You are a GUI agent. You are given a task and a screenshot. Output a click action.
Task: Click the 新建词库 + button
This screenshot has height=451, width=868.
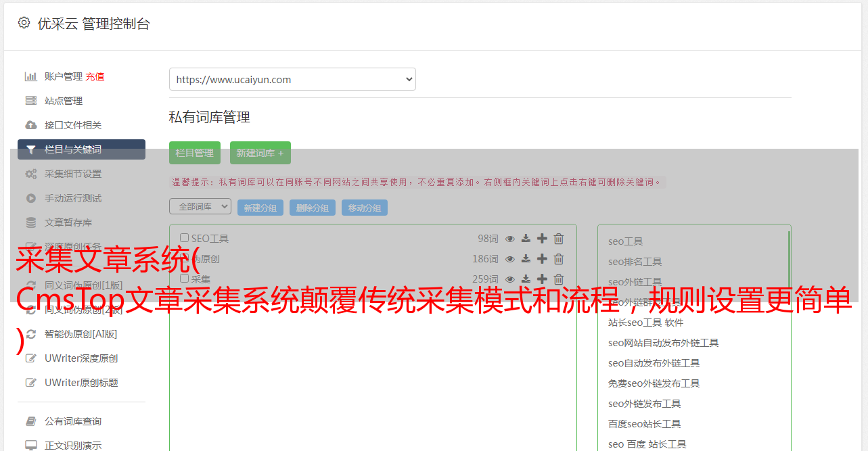coord(260,153)
